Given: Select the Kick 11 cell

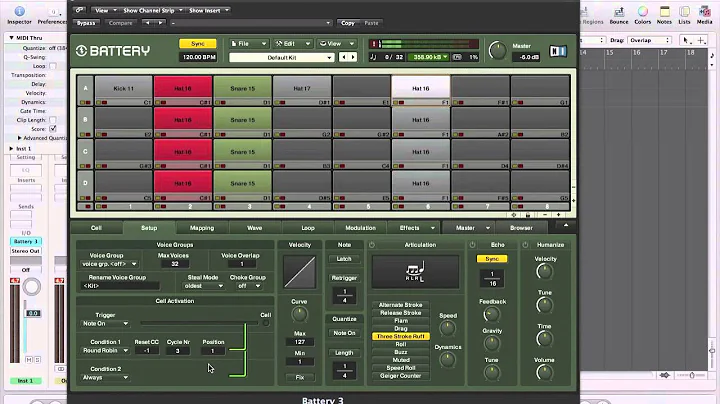Looking at the screenshot, I should pos(124,88).
